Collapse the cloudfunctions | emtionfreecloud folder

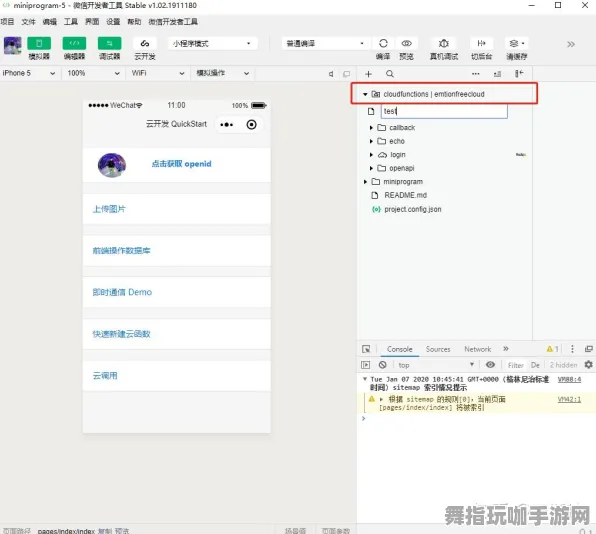(365, 94)
